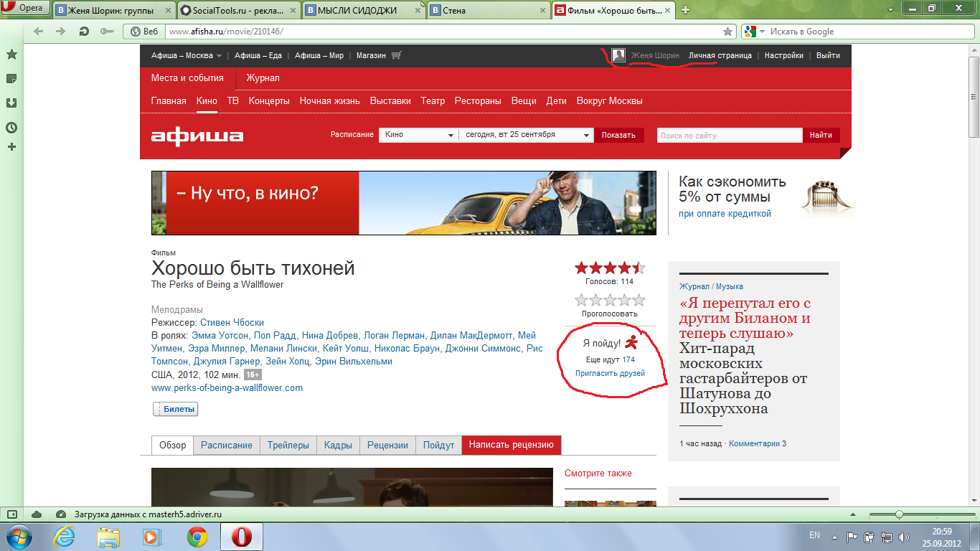980x551 pixels.
Task: Open the Трейлеры tab
Action: 288,445
